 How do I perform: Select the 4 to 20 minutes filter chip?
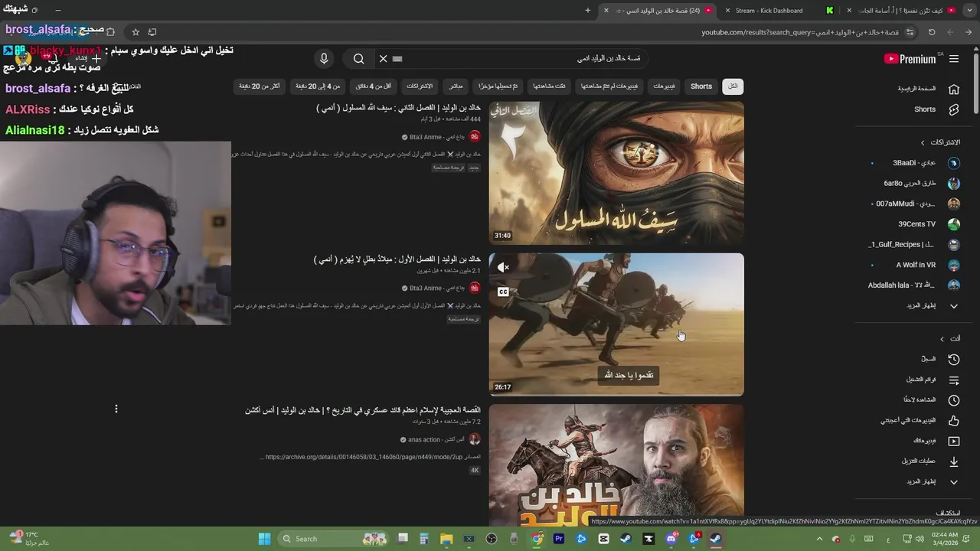click(x=318, y=86)
